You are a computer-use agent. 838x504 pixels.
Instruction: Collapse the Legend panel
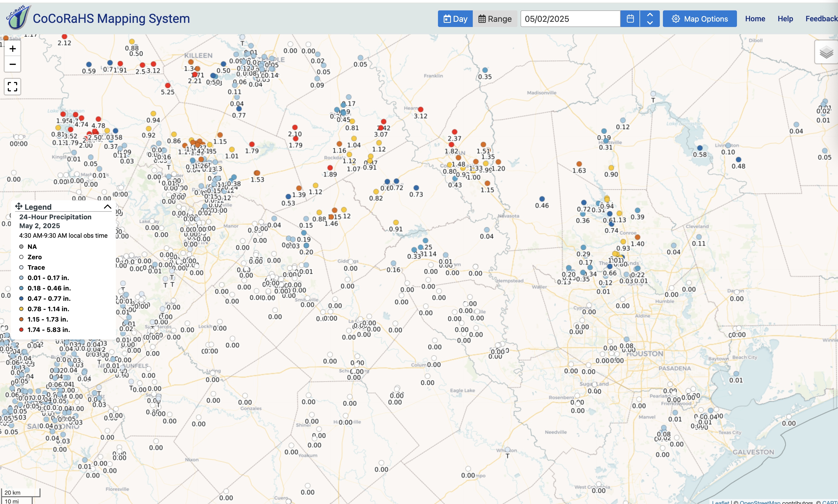pyautogui.click(x=107, y=207)
